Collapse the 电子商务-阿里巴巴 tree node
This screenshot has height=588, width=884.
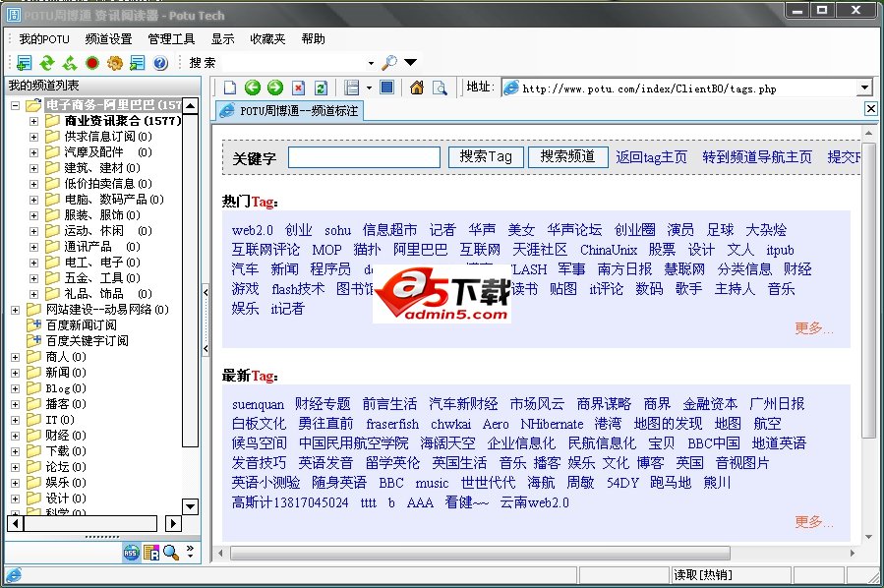pos(15,105)
